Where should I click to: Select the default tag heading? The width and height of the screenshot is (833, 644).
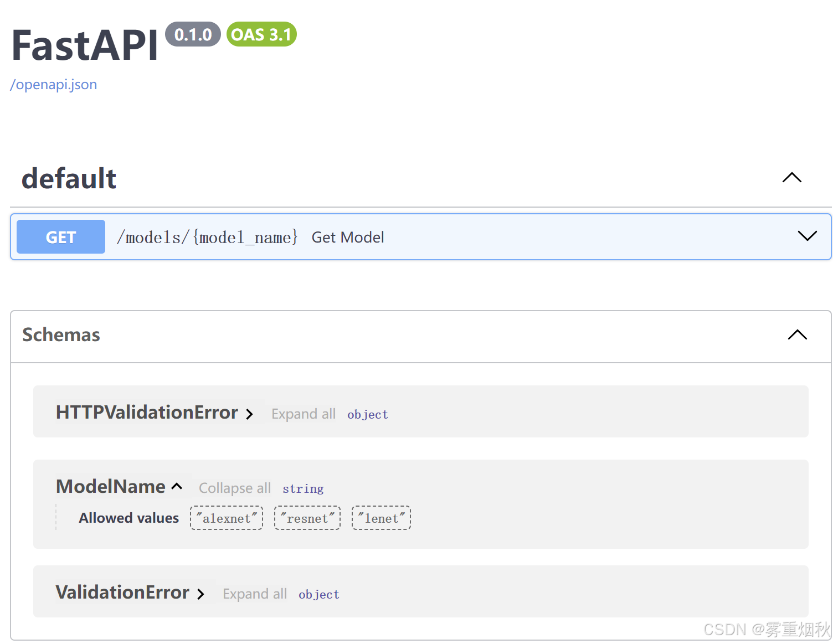coord(69,178)
